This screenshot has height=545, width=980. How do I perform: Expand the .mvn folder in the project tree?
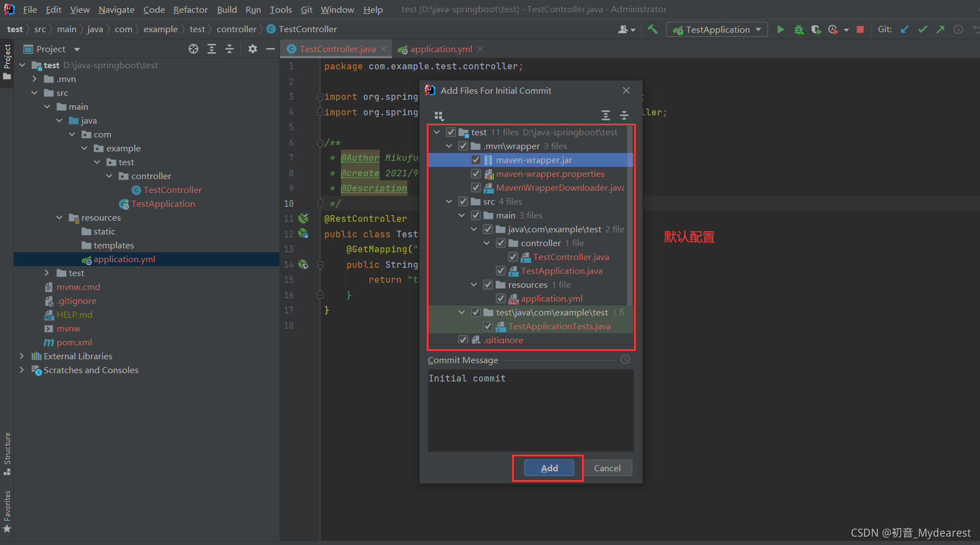click(34, 79)
